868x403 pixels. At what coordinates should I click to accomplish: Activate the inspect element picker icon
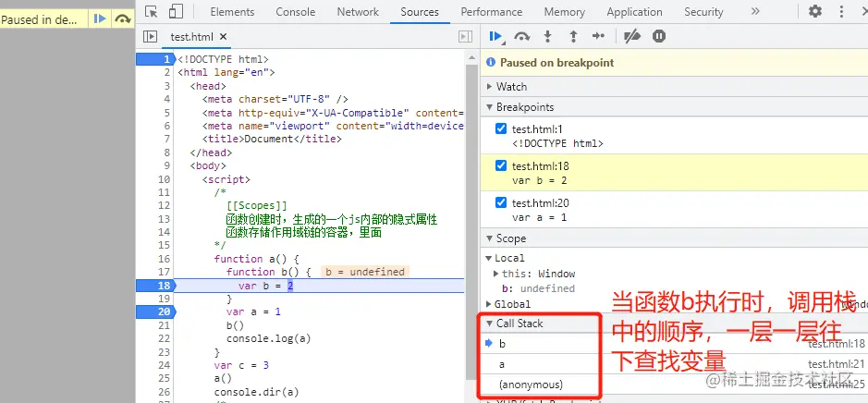coord(151,12)
